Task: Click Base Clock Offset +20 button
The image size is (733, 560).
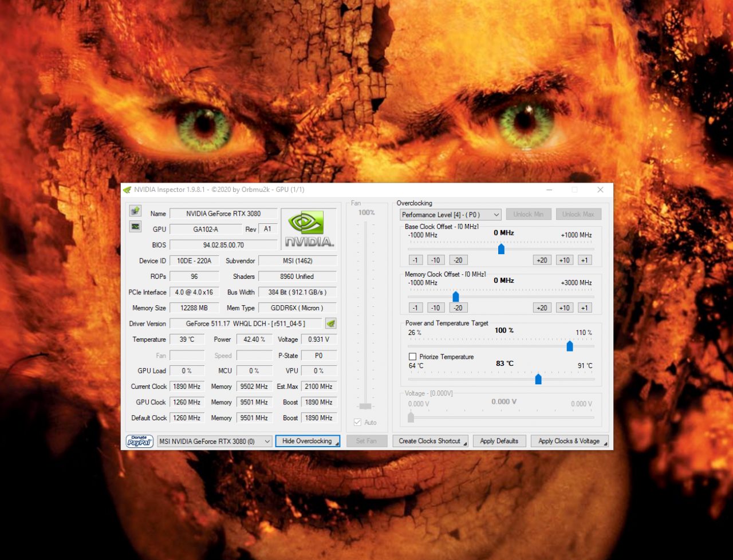Action: pyautogui.click(x=542, y=260)
